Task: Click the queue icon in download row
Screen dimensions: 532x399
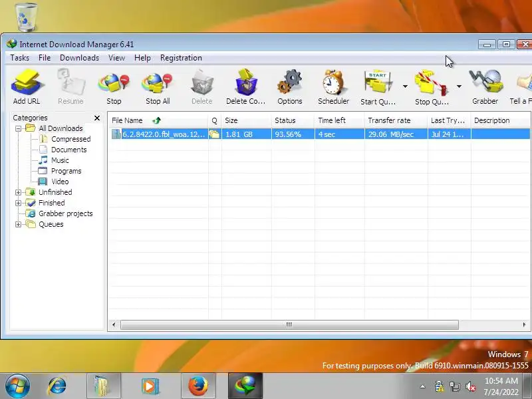Action: point(214,134)
